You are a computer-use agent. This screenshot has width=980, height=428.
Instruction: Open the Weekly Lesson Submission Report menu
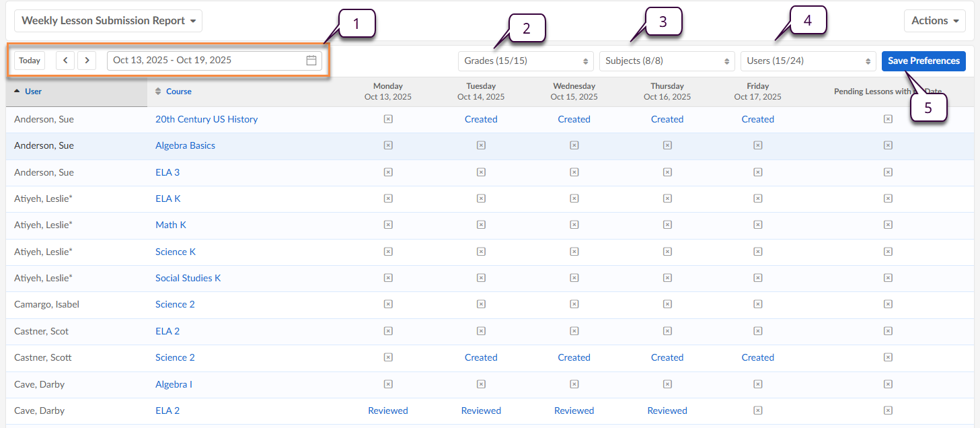click(108, 21)
